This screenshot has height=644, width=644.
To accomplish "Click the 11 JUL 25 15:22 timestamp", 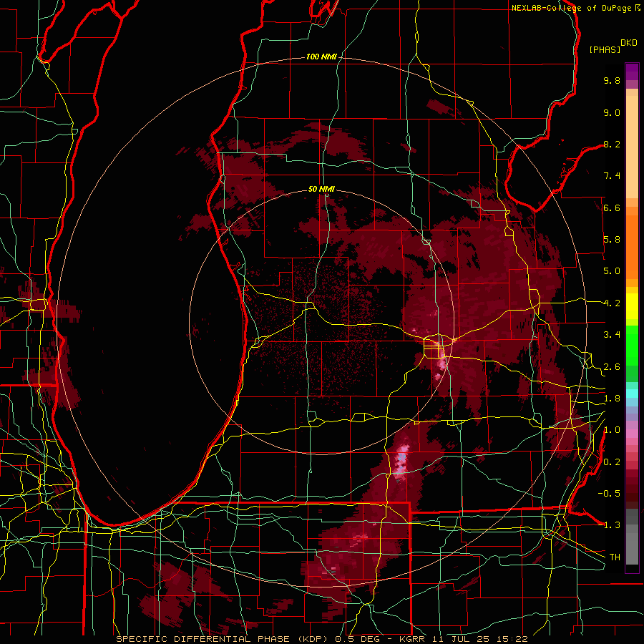I will [x=479, y=639].
